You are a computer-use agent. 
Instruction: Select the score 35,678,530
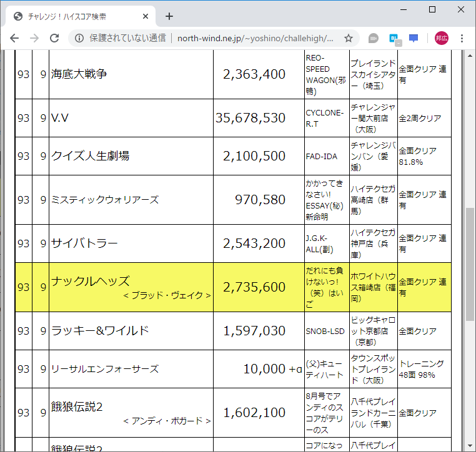point(250,118)
